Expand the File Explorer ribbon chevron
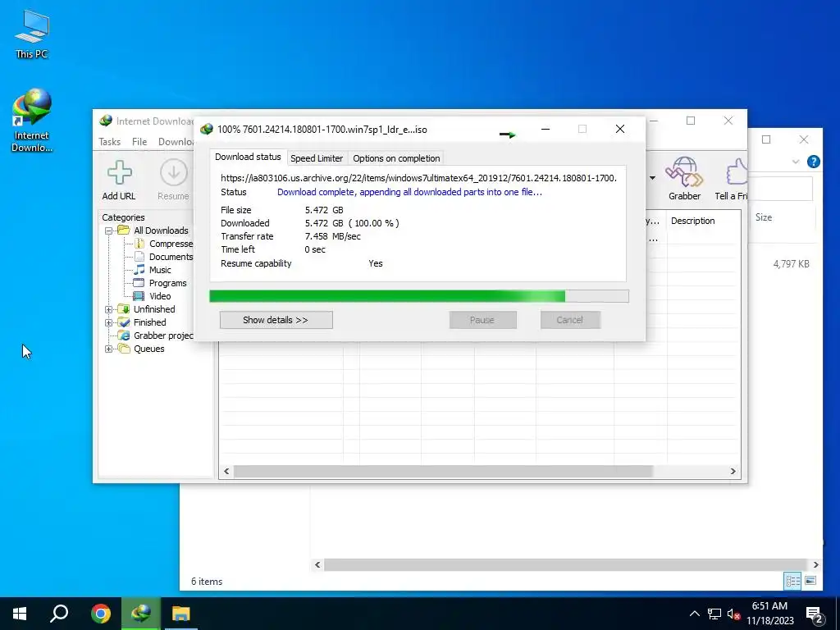Viewport: 840px width, 630px height. tap(796, 162)
